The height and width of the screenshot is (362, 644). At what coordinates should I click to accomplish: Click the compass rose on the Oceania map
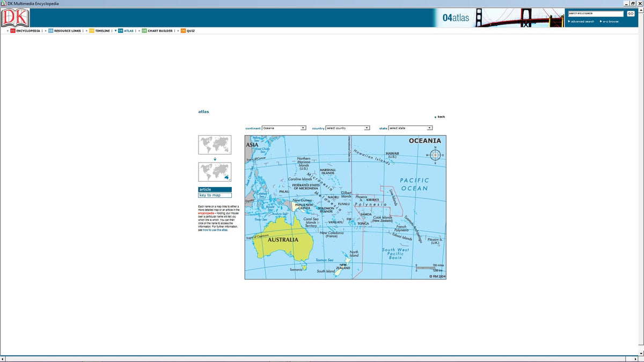pyautogui.click(x=435, y=156)
